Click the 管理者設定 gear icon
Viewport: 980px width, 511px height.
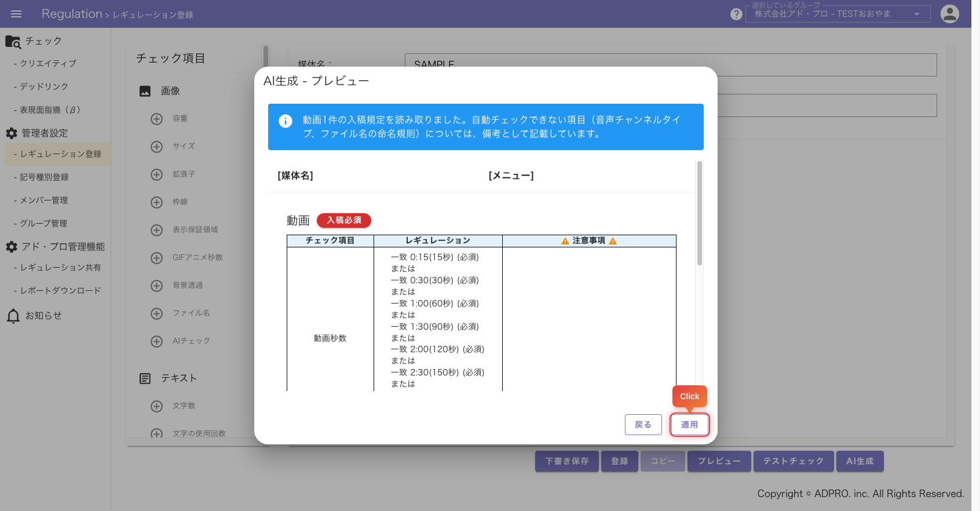click(12, 133)
